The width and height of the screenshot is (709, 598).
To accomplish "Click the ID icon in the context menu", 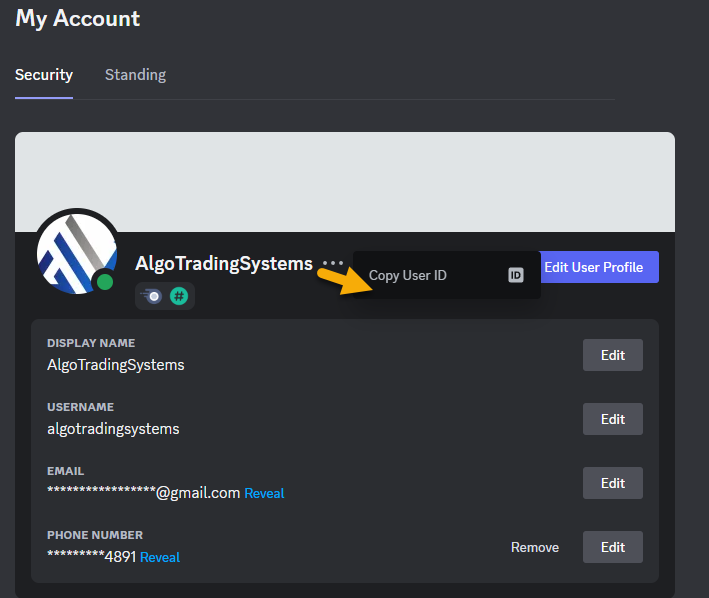I will click(516, 275).
